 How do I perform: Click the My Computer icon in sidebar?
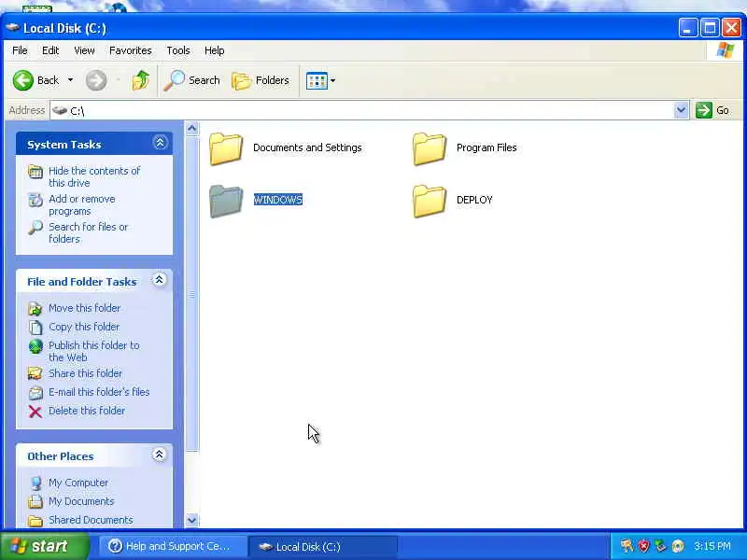pyautogui.click(x=35, y=483)
